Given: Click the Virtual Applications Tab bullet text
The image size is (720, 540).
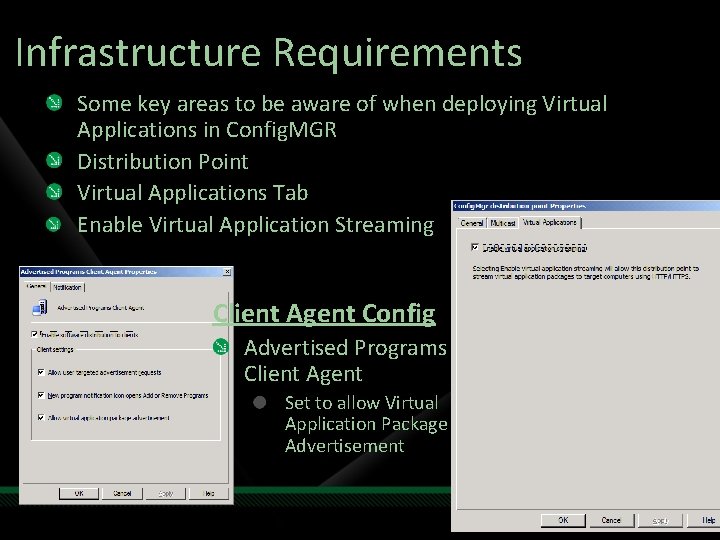Looking at the screenshot, I should [192, 193].
